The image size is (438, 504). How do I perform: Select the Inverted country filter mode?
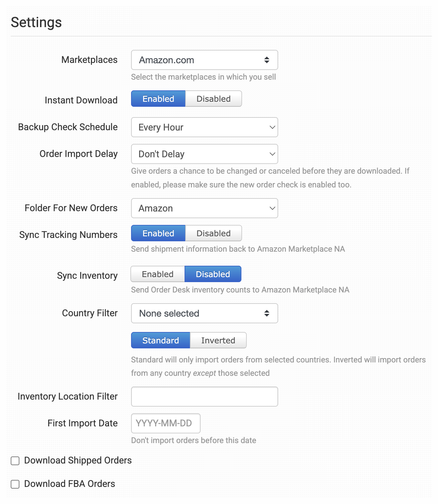pyautogui.click(x=218, y=340)
